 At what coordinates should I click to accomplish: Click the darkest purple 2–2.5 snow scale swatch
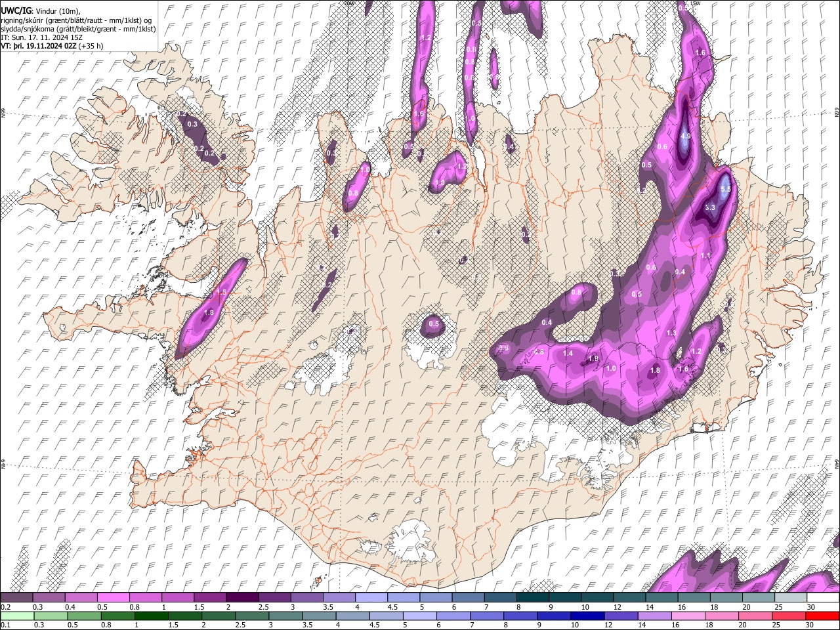tap(241, 598)
